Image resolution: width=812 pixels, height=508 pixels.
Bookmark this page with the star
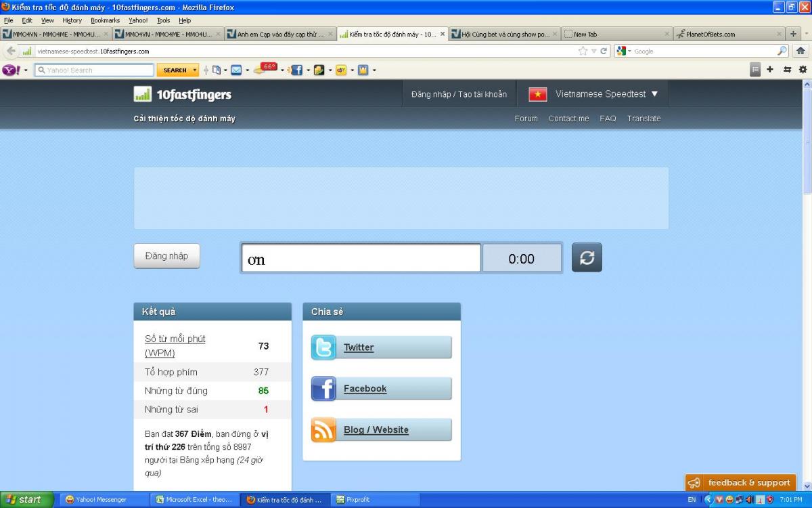pyautogui.click(x=583, y=51)
